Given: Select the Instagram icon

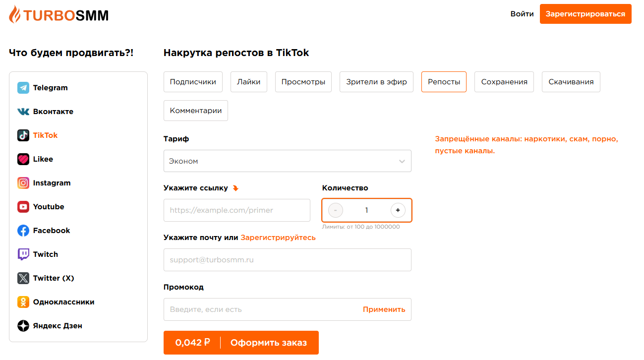Looking at the screenshot, I should (23, 183).
